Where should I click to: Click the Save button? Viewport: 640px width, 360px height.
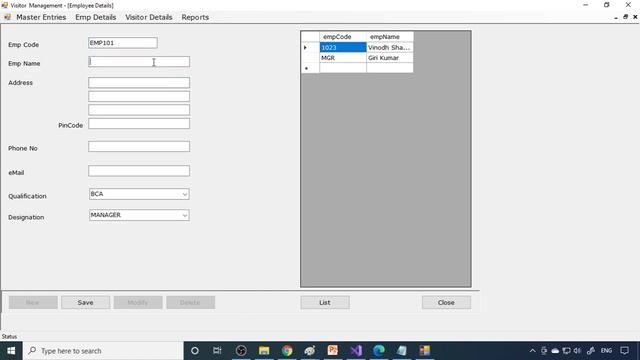tap(85, 302)
